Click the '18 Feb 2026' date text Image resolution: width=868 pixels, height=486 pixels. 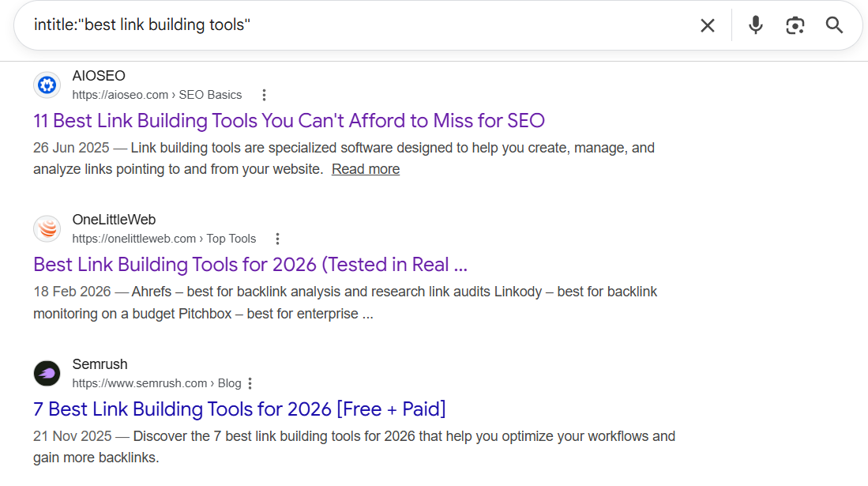coord(72,292)
